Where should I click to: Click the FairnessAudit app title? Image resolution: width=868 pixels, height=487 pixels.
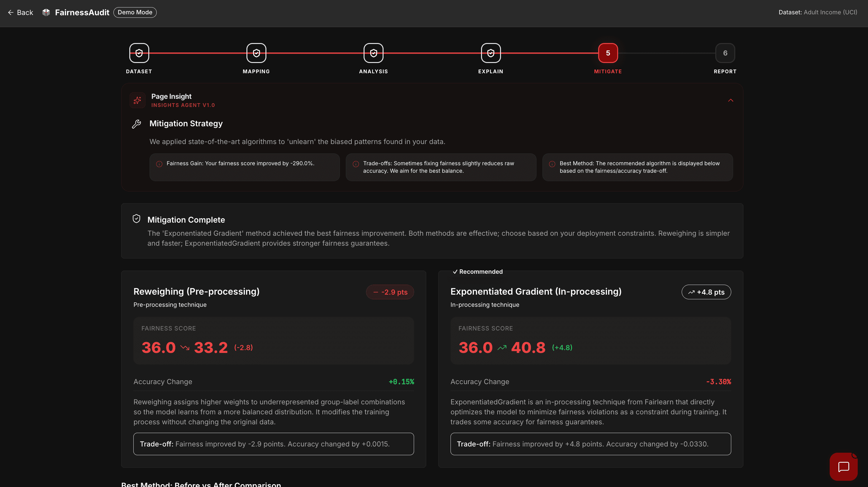[x=82, y=12]
